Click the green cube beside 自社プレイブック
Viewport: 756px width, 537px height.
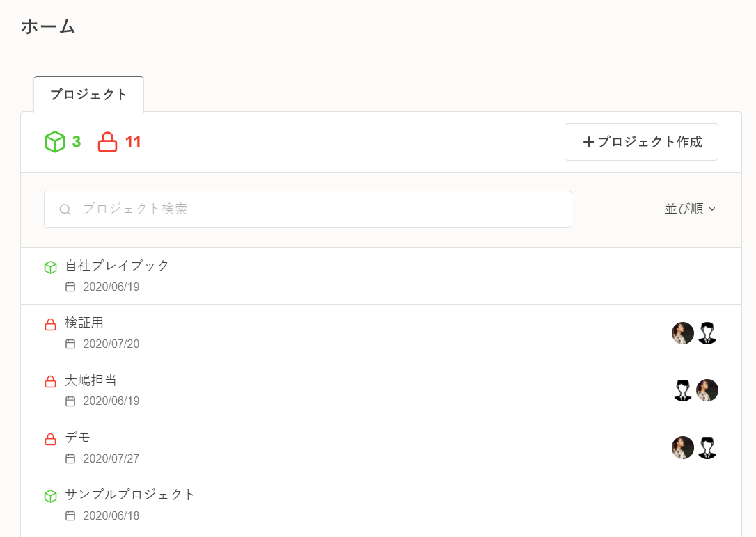(50, 267)
